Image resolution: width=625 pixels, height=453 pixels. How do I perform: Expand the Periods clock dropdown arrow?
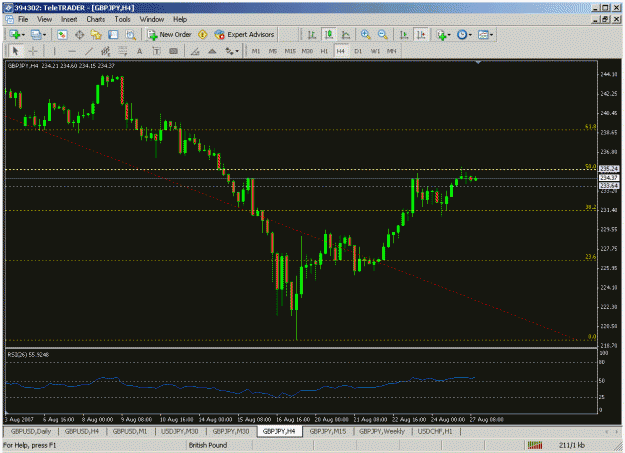[470, 35]
